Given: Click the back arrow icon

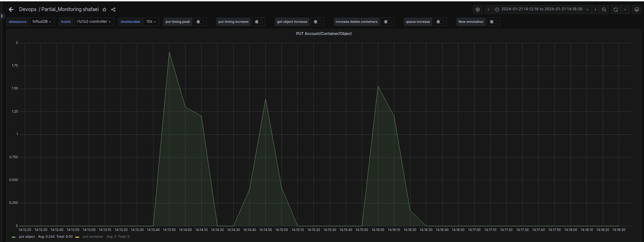Looking at the screenshot, I should (11, 10).
